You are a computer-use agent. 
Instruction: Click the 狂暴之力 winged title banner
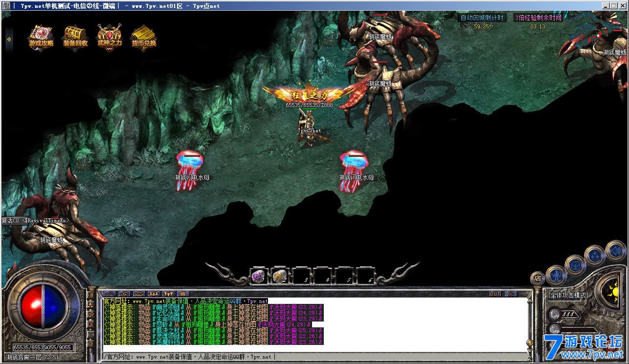tap(309, 93)
